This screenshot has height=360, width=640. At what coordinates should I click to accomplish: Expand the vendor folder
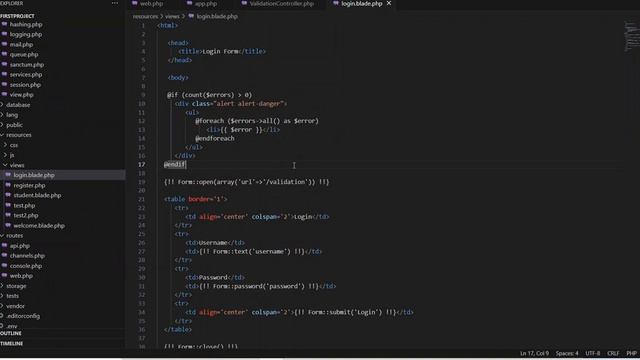tap(15, 306)
